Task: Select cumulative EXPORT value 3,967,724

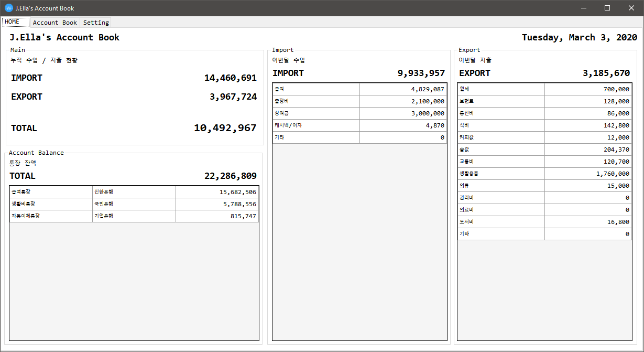Action: tap(233, 97)
